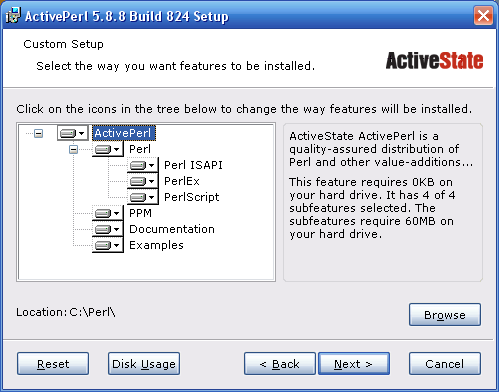Open Disk Usage information
The height and width of the screenshot is (392, 499).
tap(144, 364)
